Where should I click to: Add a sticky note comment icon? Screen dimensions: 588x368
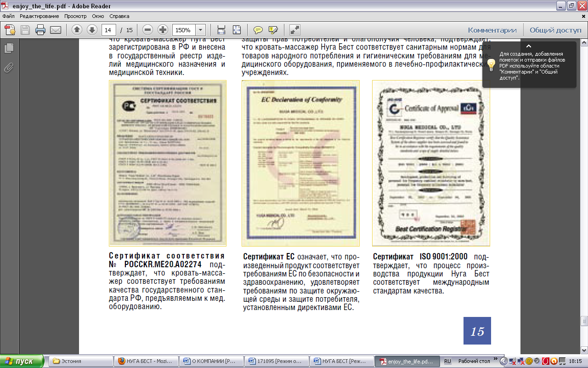(258, 30)
